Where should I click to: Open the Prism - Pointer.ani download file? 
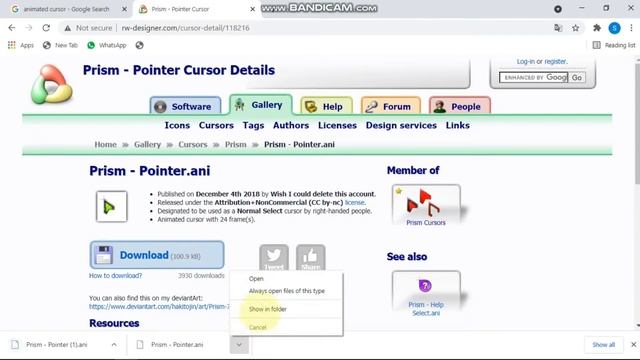(x=177, y=344)
